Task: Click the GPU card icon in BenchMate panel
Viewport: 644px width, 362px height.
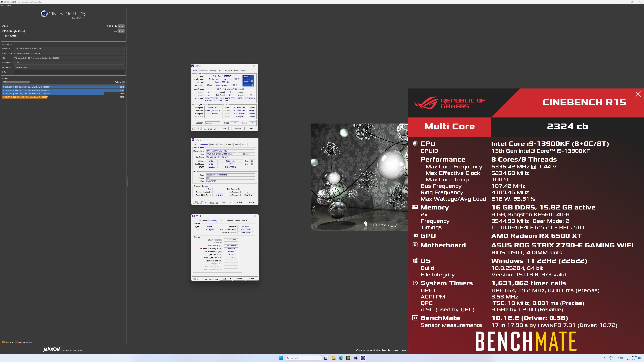Action: click(415, 235)
